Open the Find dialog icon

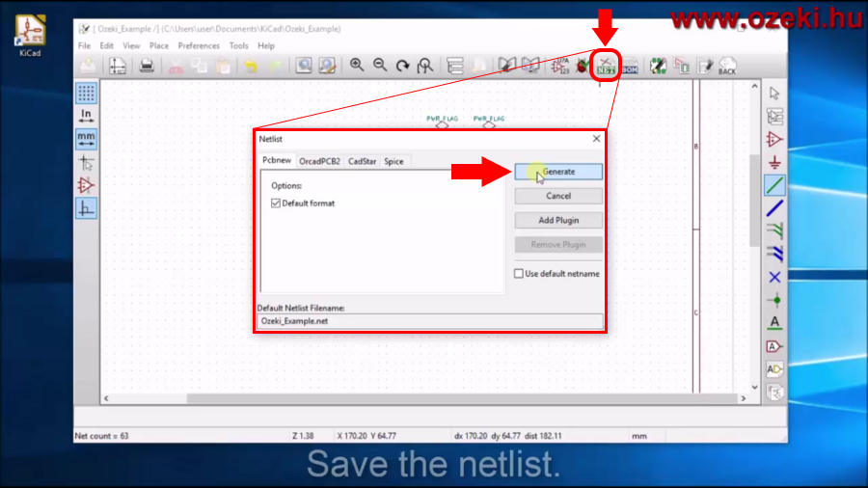pyautogui.click(x=304, y=66)
